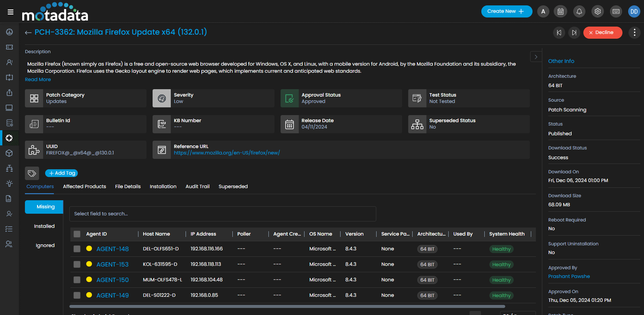Image resolution: width=644 pixels, height=315 pixels.
Task: Select the Ignored computers filter
Action: pos(45,245)
